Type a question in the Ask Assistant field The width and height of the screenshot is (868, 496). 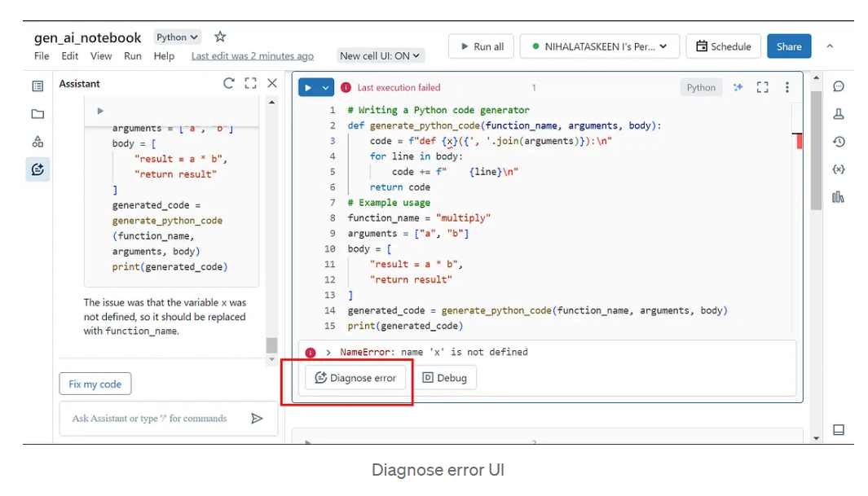click(x=151, y=418)
